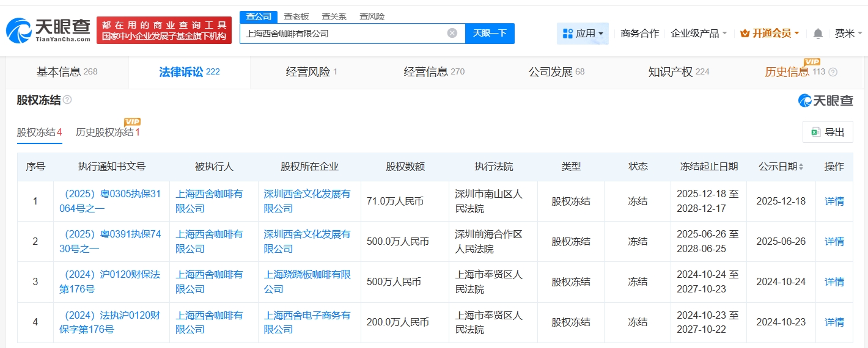The image size is (868, 348).
Task: Select the 查老板 search tab
Action: [296, 16]
